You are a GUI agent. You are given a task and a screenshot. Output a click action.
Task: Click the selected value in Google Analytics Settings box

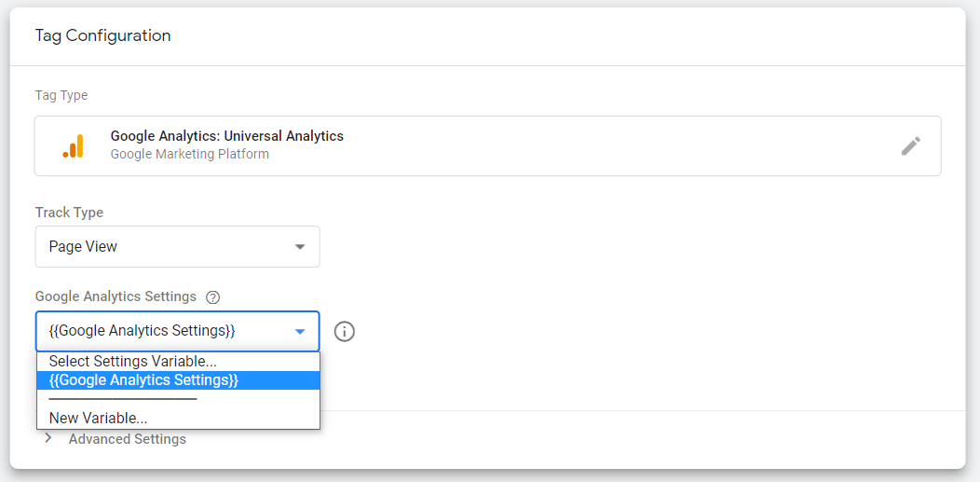(142, 331)
